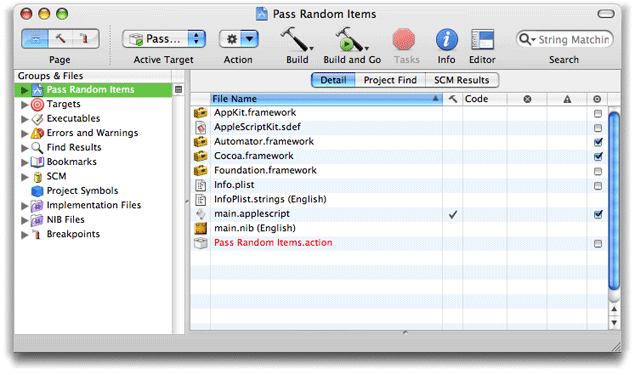The height and width of the screenshot is (375, 635).
Task: Click the Build hammer icon
Action: coord(296,39)
